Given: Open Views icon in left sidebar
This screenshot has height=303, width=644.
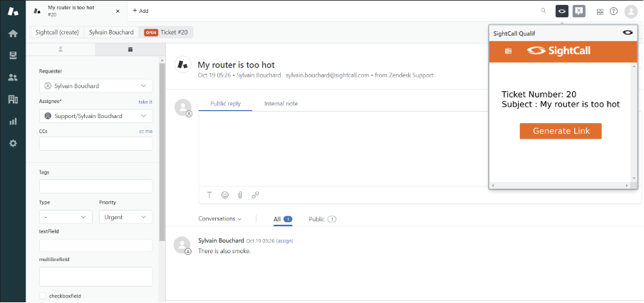Looking at the screenshot, I should pyautogui.click(x=13, y=55).
